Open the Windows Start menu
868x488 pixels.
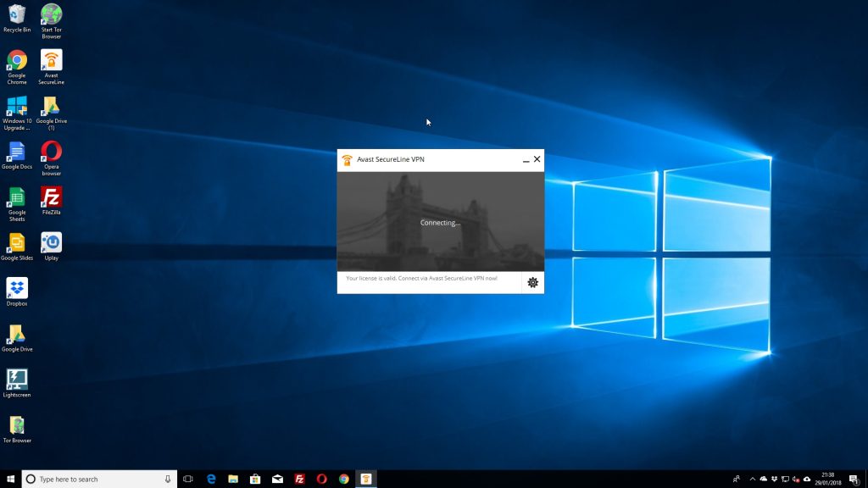click(10, 480)
